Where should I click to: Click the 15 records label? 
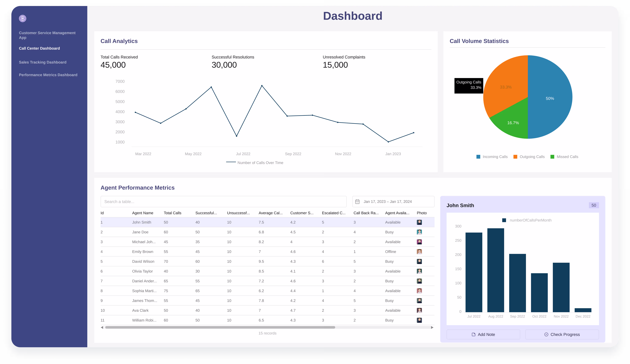[267, 333]
